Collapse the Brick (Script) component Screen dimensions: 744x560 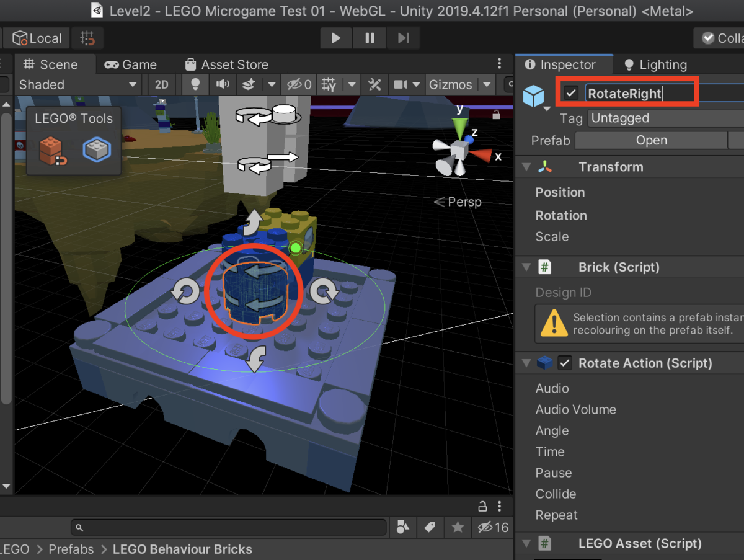click(526, 267)
